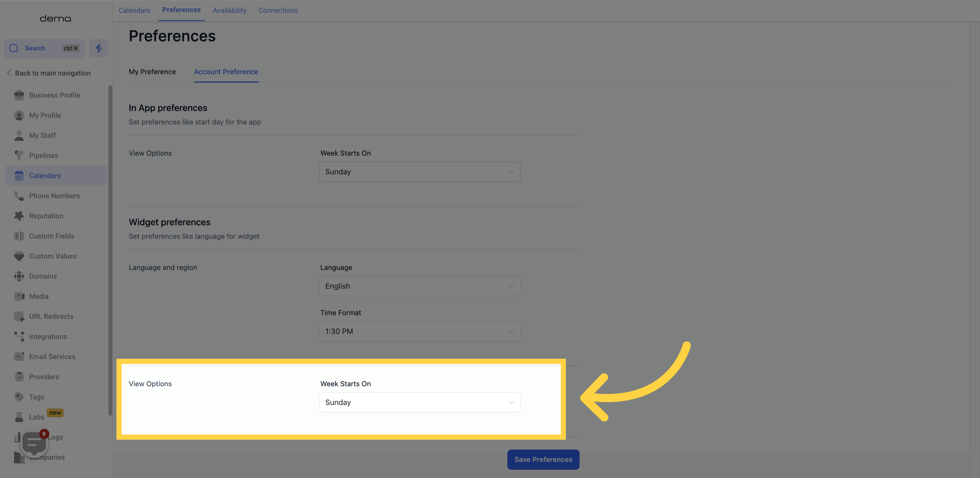Click the Reputation icon in sidebar
The width and height of the screenshot is (980, 478).
18,216
